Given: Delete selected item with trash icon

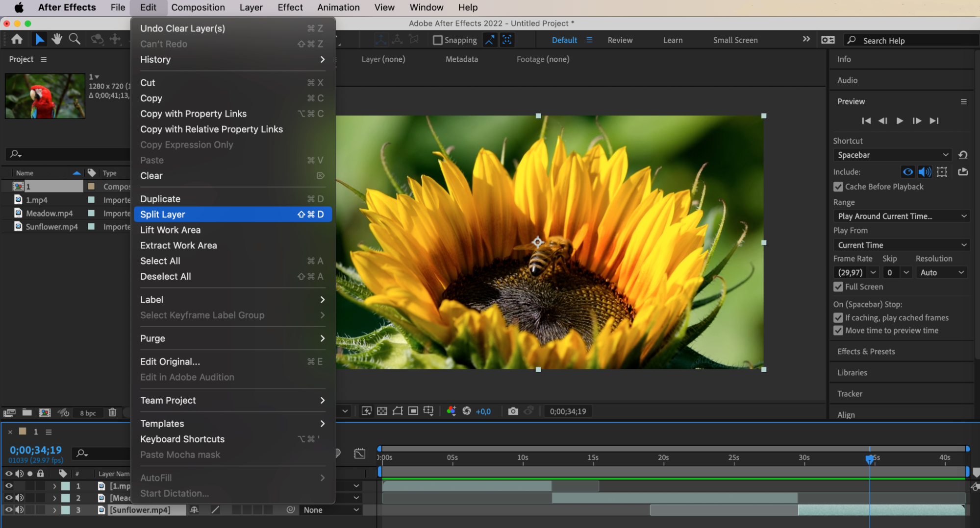Looking at the screenshot, I should pyautogui.click(x=112, y=412).
